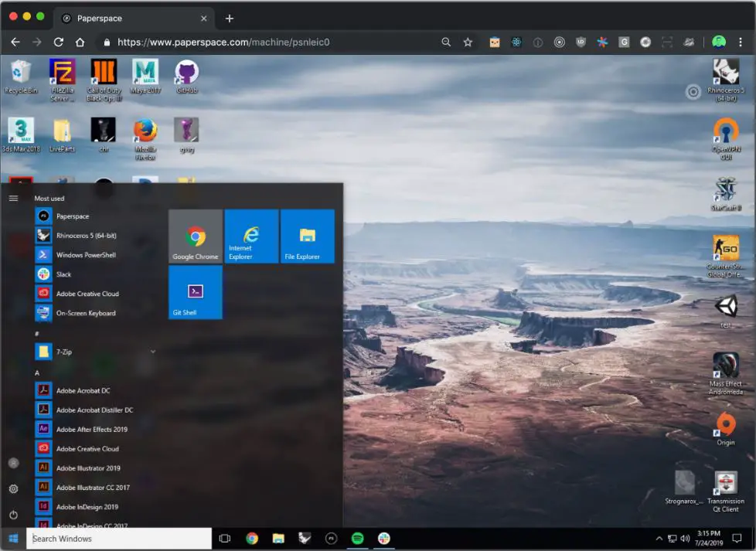The width and height of the screenshot is (756, 551).
Task: Click the Spotify icon in the taskbar
Action: coord(357,539)
